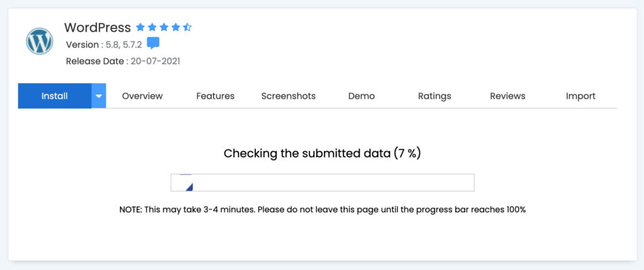Open the Features tab
Viewport: 644px width, 270px height.
[x=215, y=96]
